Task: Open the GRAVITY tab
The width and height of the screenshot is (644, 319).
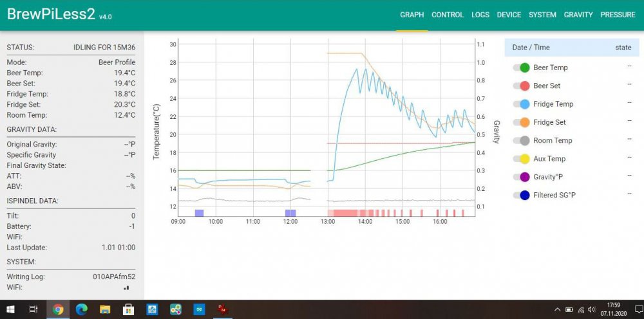Action: tap(578, 15)
